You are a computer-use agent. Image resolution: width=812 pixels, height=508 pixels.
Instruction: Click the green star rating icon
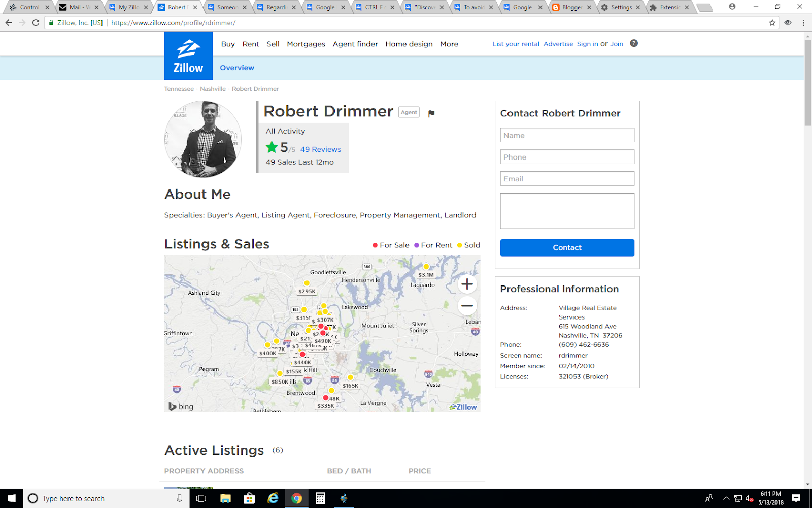272,148
